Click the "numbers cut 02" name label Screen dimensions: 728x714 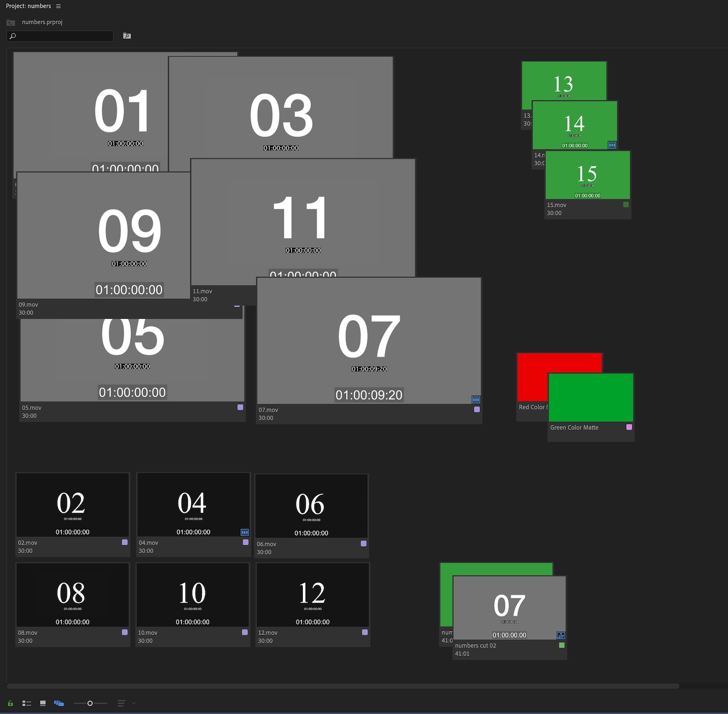coord(476,646)
